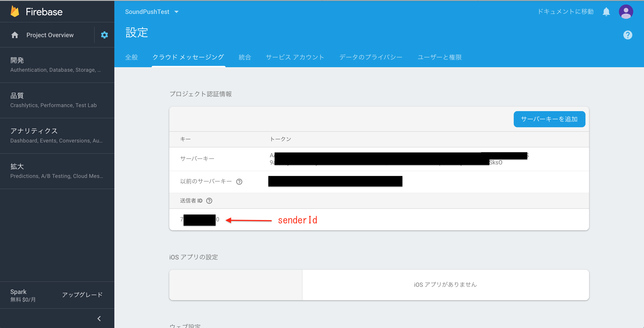Open the サービス アカウント tab

295,57
